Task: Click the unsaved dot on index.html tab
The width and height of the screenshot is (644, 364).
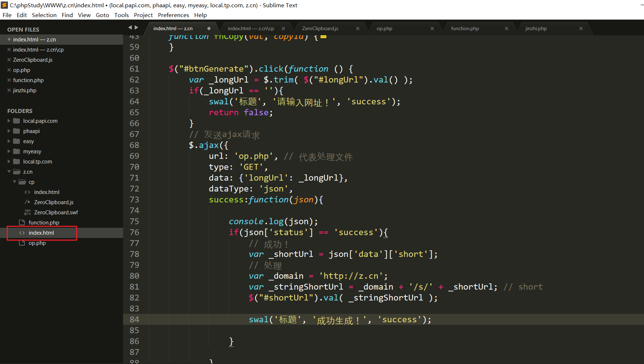Action: (209, 28)
